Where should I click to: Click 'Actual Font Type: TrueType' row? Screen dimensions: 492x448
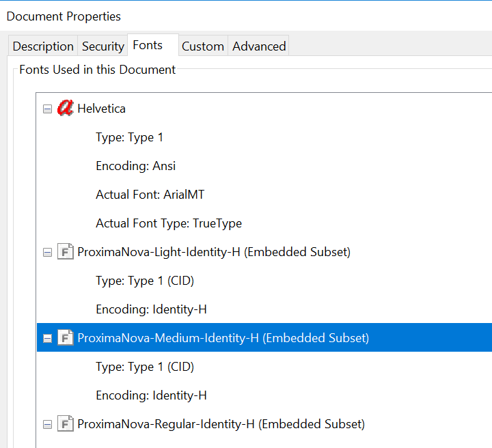pos(169,223)
